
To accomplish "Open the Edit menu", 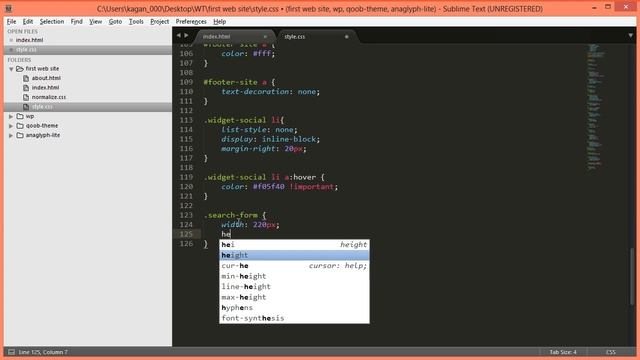I will (x=28, y=22).
